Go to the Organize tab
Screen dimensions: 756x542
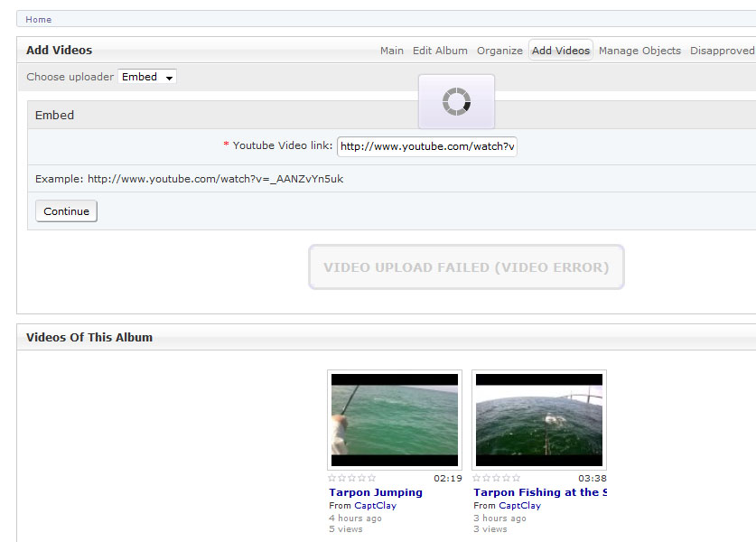tap(499, 51)
